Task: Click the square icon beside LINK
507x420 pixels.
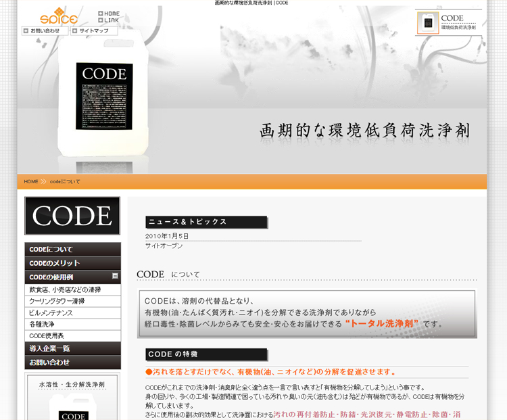Action: click(x=101, y=20)
